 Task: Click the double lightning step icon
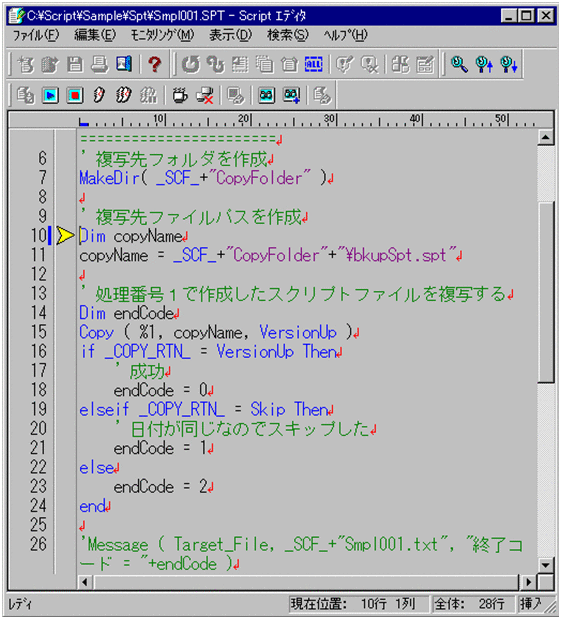click(124, 95)
